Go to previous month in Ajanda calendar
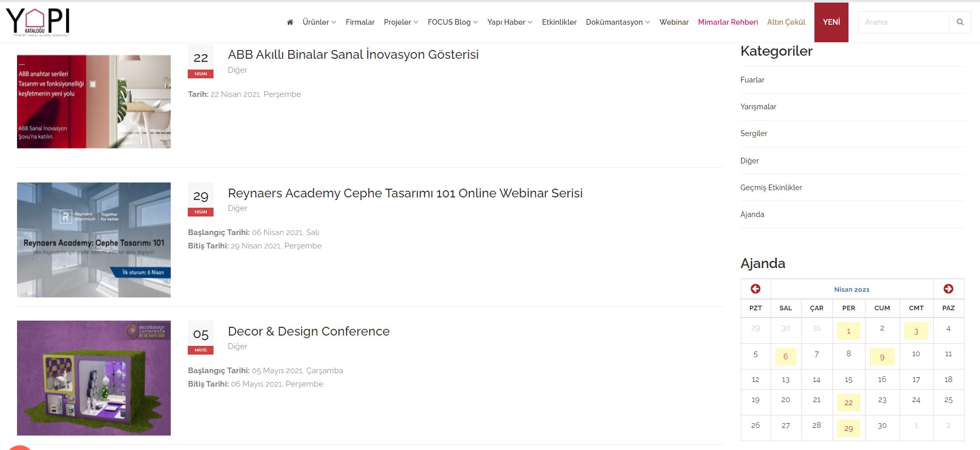This screenshot has height=450, width=980. (x=756, y=289)
